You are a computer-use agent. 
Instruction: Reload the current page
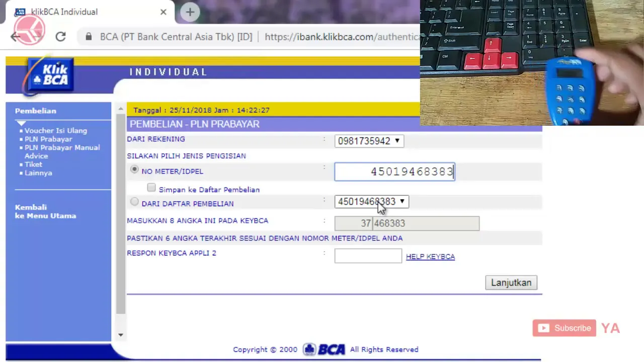pyautogui.click(x=60, y=37)
